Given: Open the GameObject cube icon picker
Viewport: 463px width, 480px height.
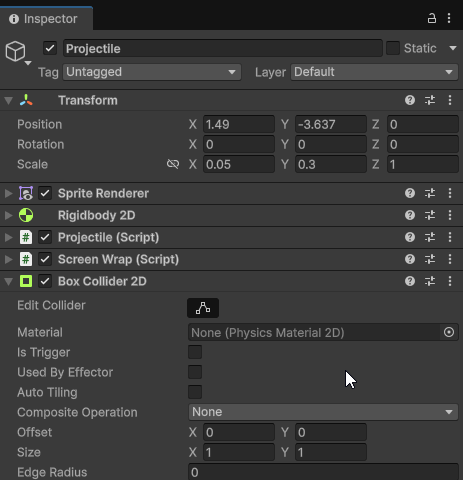Looking at the screenshot, I should tap(18, 53).
